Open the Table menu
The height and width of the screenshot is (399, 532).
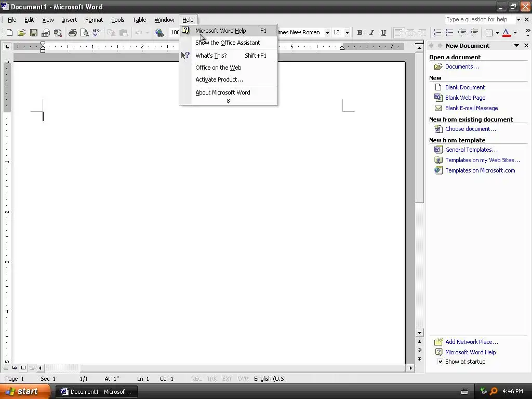point(139,20)
